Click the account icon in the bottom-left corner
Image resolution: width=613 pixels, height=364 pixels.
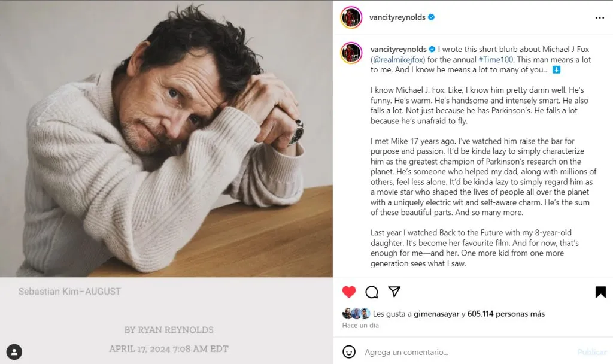[14, 351]
